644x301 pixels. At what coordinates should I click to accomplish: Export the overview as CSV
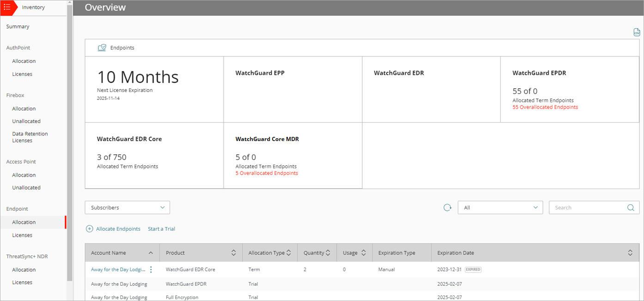click(x=637, y=32)
